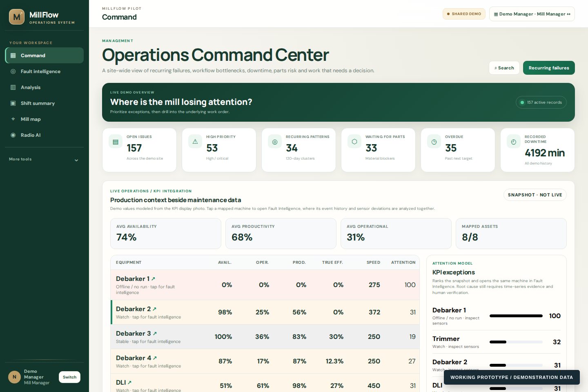This screenshot has width=588, height=392.
Task: Expand the More tools section
Action: [44, 160]
